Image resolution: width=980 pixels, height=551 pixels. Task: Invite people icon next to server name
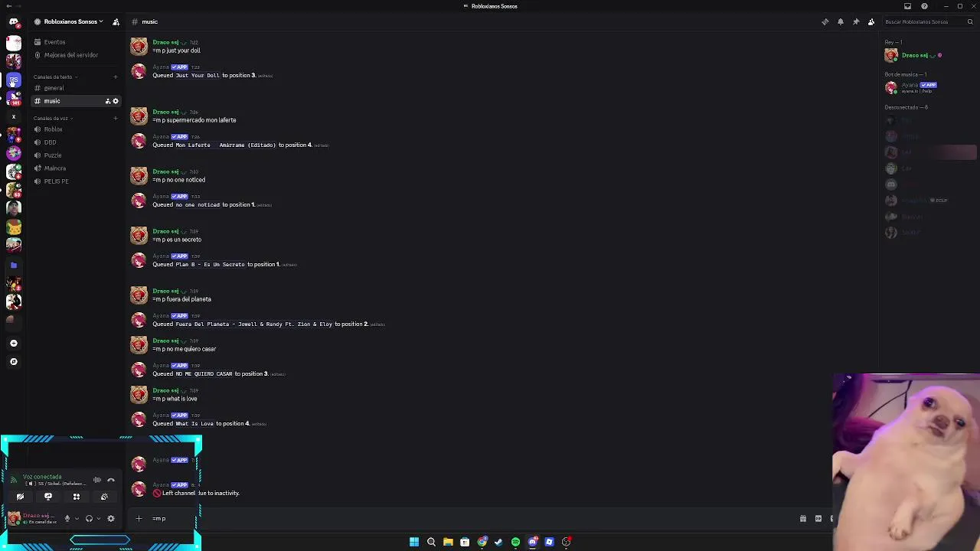pyautogui.click(x=116, y=21)
